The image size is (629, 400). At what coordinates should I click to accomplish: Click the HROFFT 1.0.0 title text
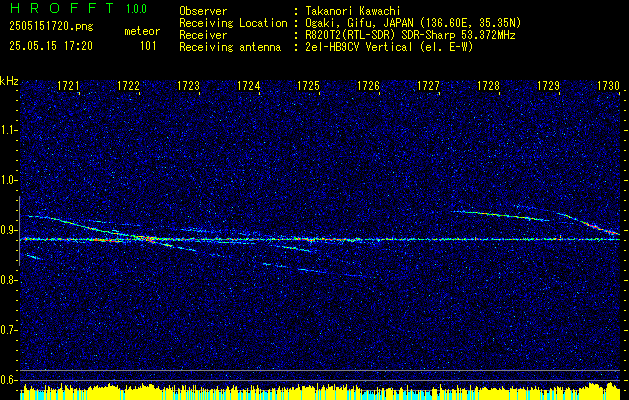tap(79, 8)
